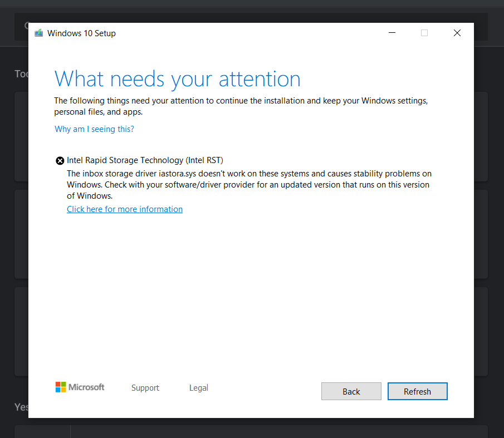Viewport: 504px width, 438px height.
Task: Click the 'Windows 10 Setup' title bar text
Action: coord(81,33)
